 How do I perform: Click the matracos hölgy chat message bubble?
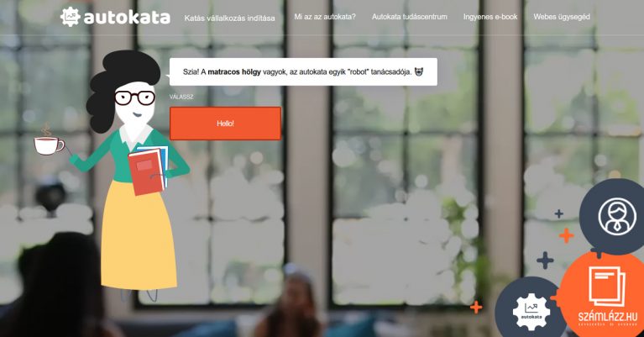click(x=303, y=72)
